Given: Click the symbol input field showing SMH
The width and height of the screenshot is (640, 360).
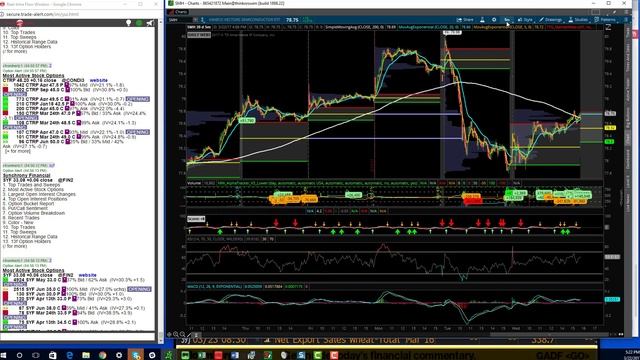Looking at the screenshot, I should pos(180,20).
